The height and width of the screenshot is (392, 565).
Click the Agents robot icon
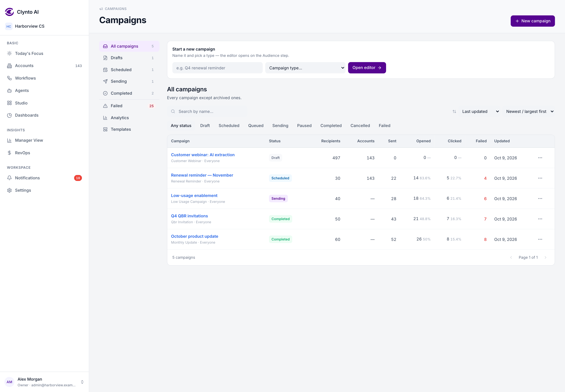9,90
